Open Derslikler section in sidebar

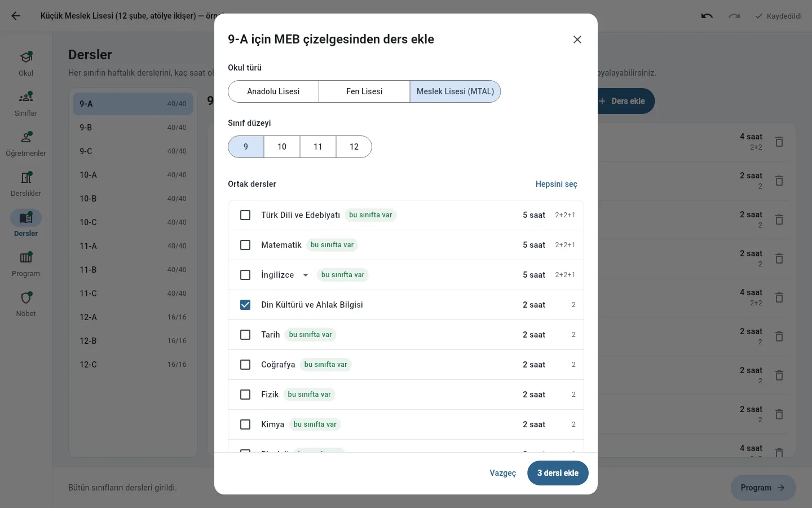click(x=26, y=184)
